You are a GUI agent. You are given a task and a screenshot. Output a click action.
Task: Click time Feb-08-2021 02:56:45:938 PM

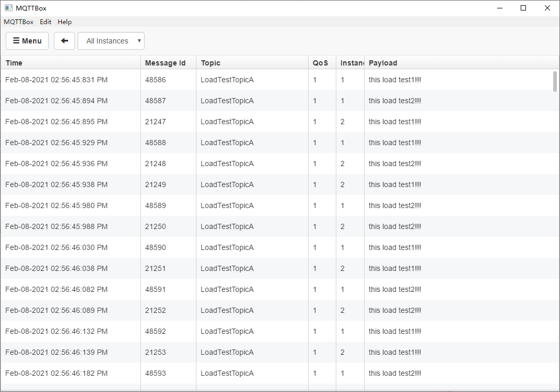pos(57,184)
